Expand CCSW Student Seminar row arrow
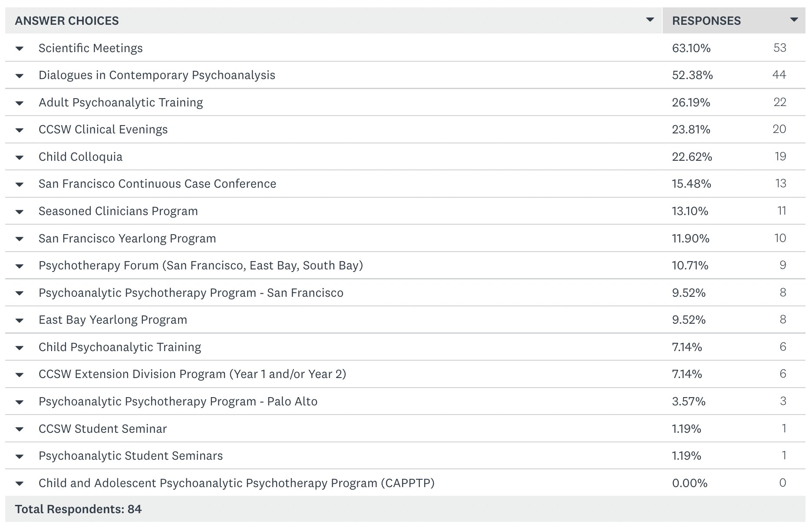The width and height of the screenshot is (812, 531). (x=20, y=429)
